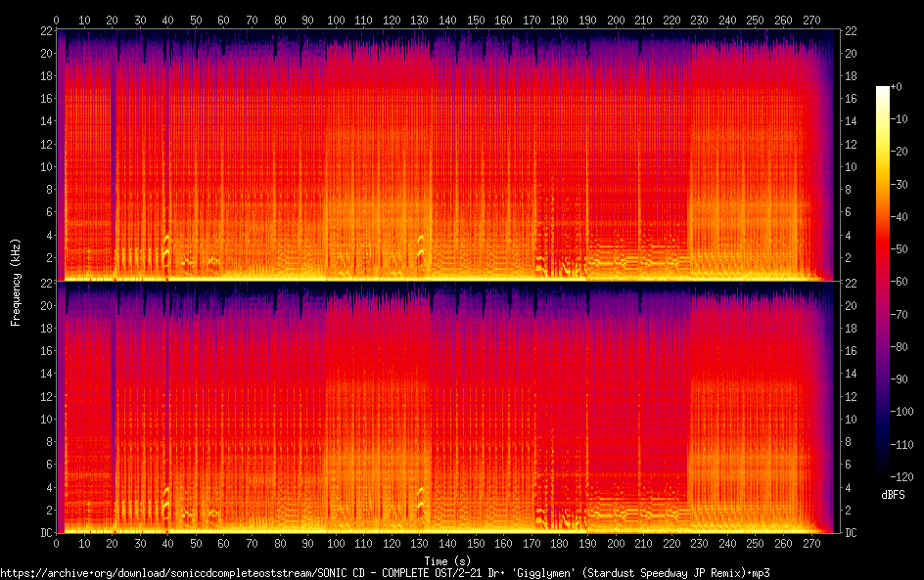This screenshot has height=580, width=924.
Task: Click the 'Time (s)' axis label
Action: pos(446,560)
